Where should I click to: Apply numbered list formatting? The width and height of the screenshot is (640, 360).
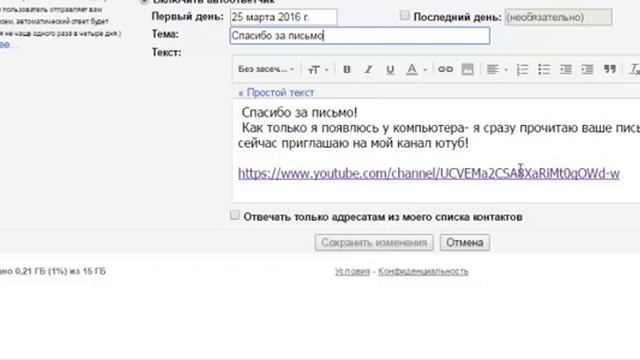(x=522, y=69)
